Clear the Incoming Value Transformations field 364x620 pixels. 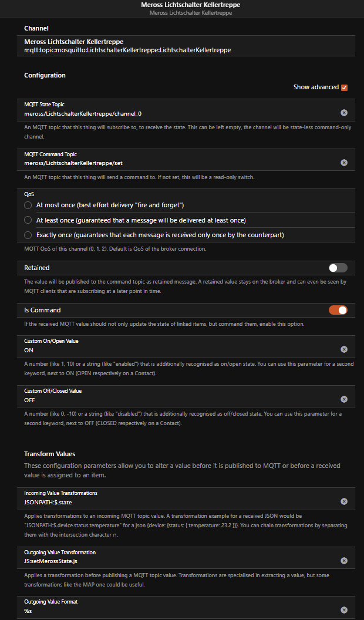[x=344, y=501]
